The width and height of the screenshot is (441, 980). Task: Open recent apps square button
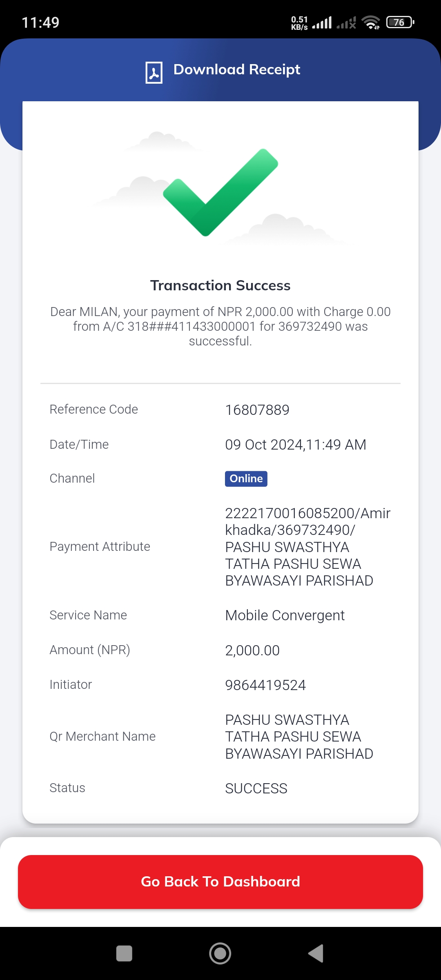tap(124, 953)
